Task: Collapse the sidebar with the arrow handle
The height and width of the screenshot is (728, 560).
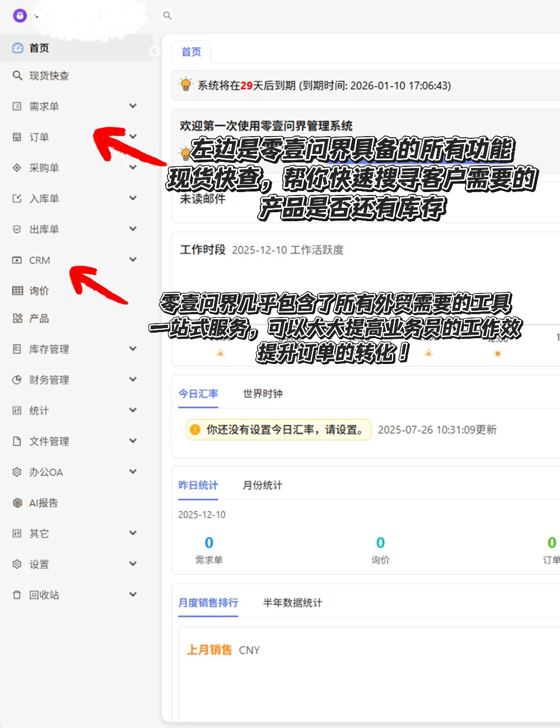Action: [x=155, y=52]
